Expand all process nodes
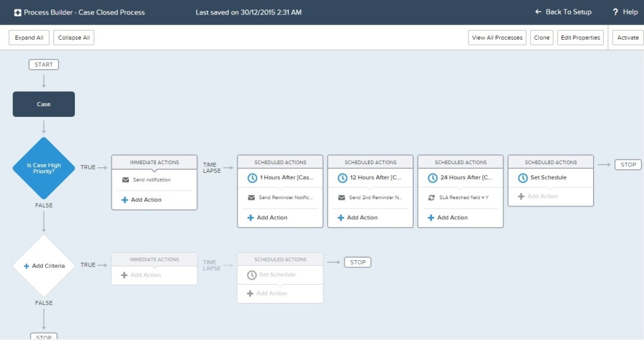 [29, 37]
